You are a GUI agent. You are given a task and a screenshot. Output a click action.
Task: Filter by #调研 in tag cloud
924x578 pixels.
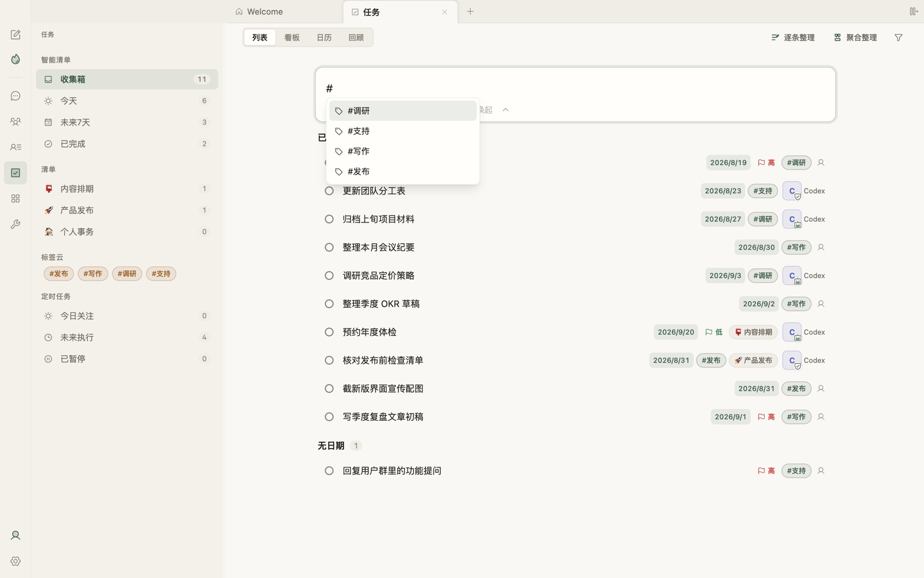[x=127, y=274]
